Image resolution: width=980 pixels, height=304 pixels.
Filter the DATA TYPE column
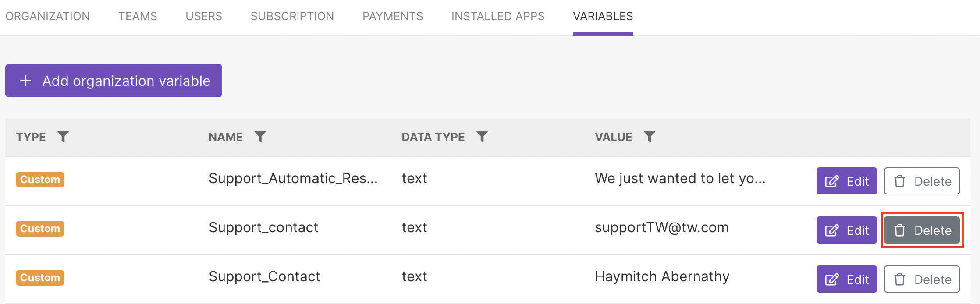[x=482, y=137]
